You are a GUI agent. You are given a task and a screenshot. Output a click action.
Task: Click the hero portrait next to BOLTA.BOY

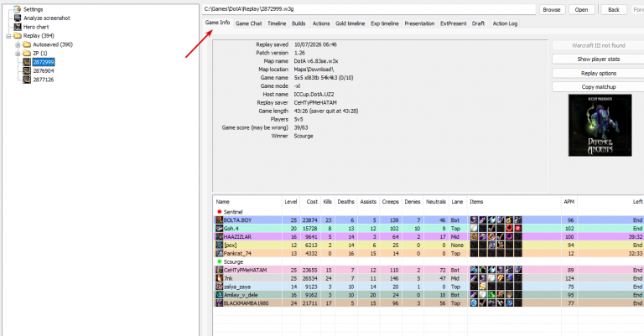220,220
